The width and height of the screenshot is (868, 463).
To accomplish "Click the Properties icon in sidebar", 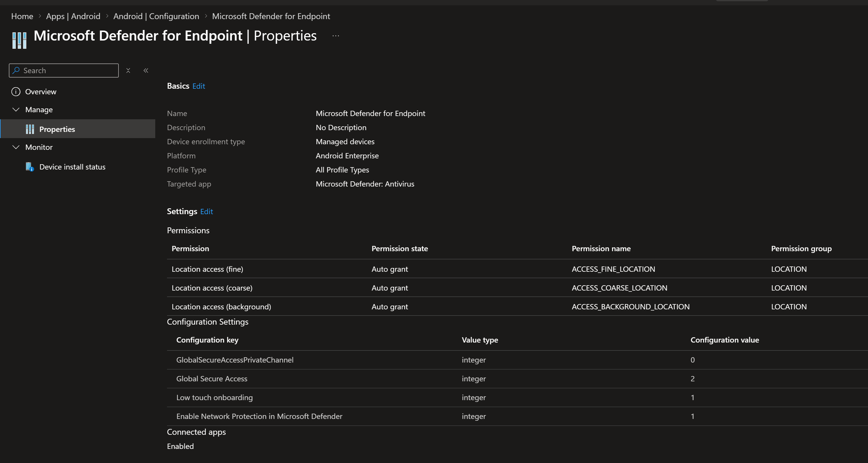I will click(30, 129).
